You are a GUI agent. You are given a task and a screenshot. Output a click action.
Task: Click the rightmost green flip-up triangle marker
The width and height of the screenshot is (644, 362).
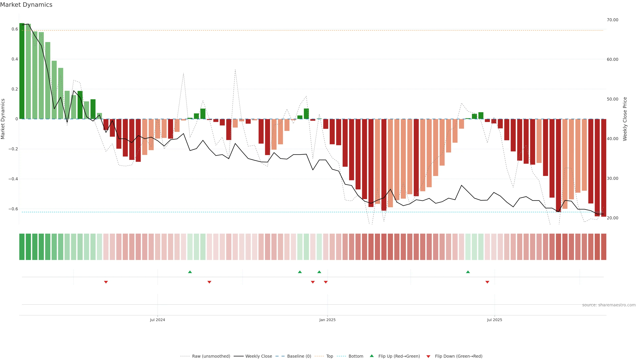(468, 272)
